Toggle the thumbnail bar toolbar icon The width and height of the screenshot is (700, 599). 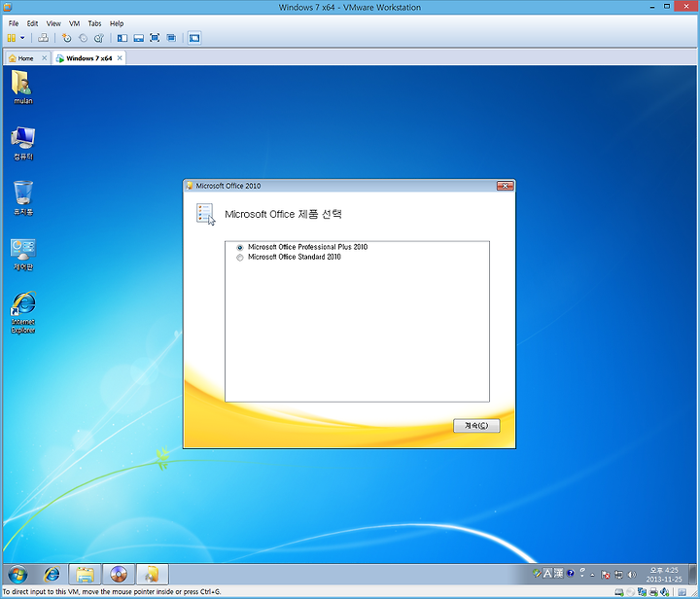pos(138,38)
